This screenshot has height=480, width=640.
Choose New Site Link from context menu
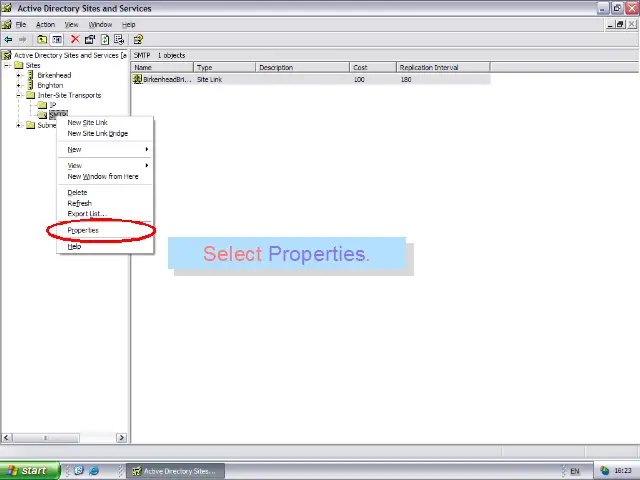(105, 122)
